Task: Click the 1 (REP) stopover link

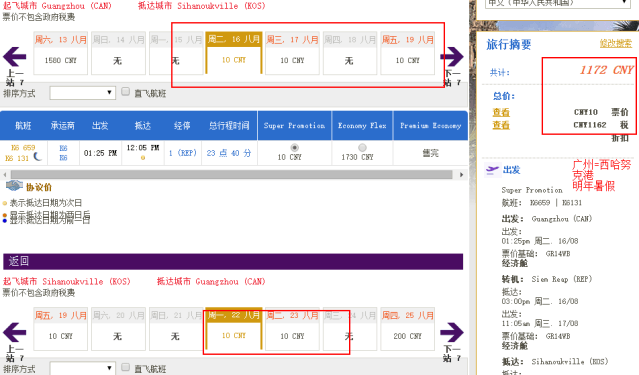Action: coord(183,153)
